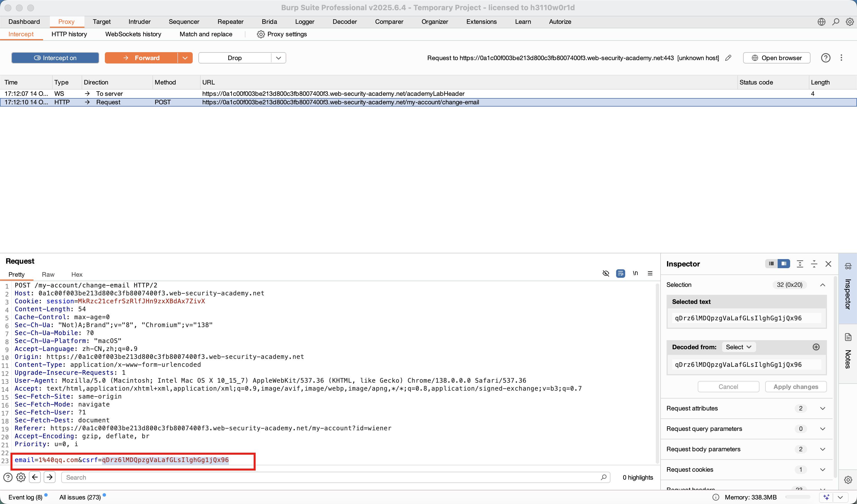Click the hide non-printable characters eye icon
Viewport: 857px width, 504px height.
[x=606, y=274]
